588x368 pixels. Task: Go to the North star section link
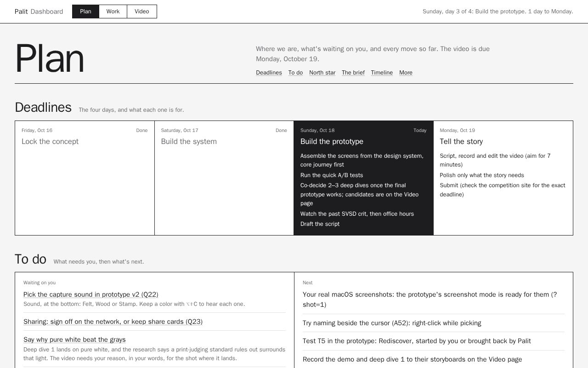(x=322, y=73)
